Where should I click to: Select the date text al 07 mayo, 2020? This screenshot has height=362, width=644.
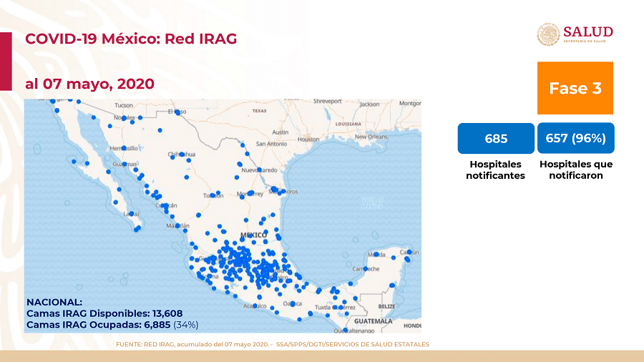point(89,83)
